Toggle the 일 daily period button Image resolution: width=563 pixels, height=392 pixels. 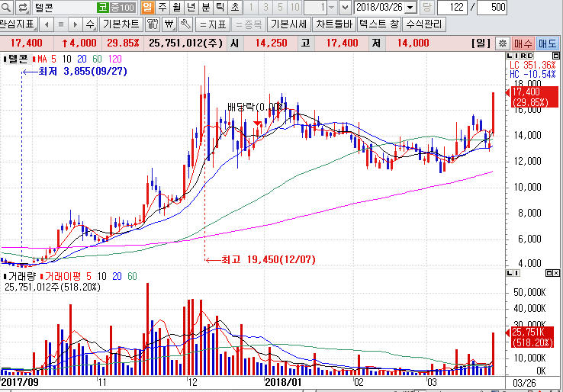coord(147,8)
